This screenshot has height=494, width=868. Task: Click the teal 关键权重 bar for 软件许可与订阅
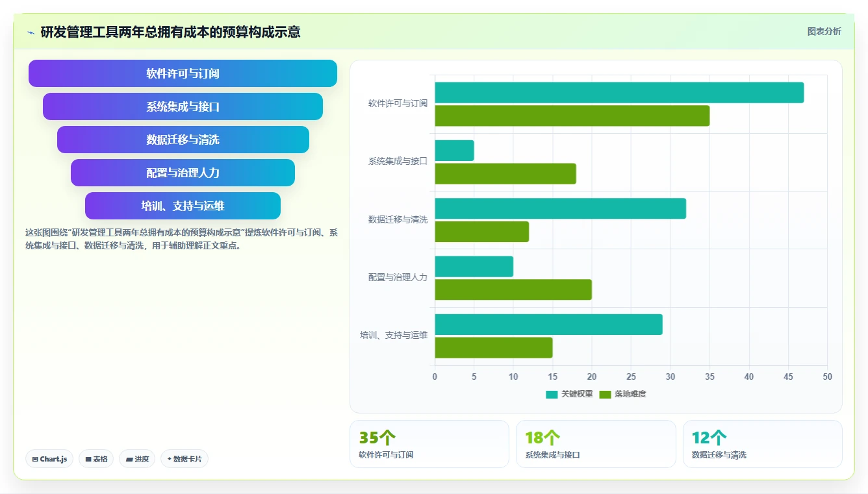coord(619,92)
